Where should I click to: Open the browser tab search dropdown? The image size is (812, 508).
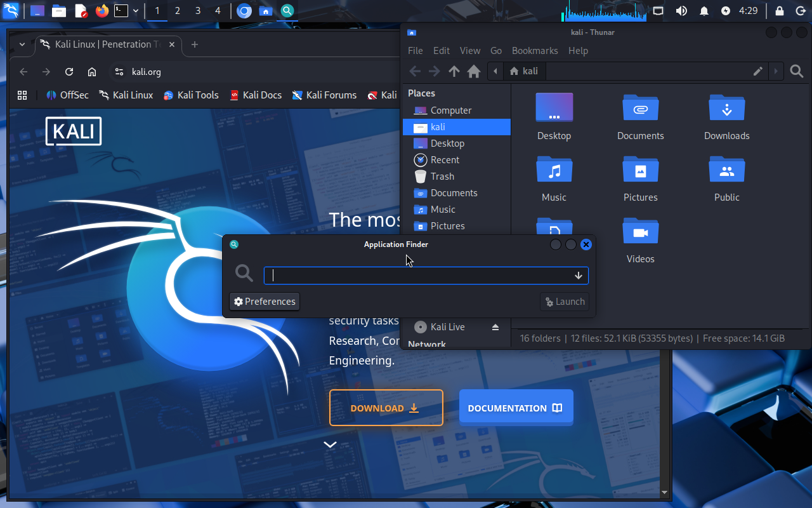(22, 44)
